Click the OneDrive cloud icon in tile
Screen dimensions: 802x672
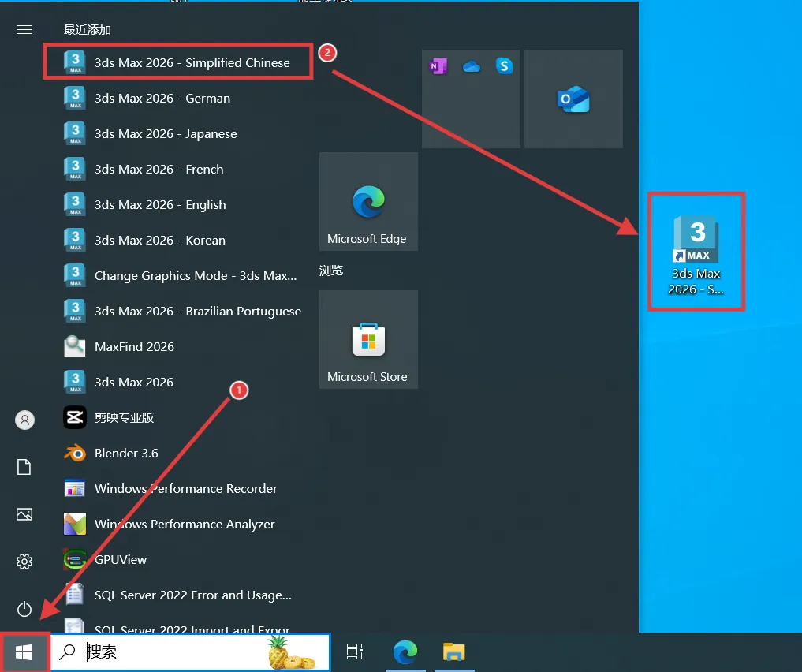(471, 66)
